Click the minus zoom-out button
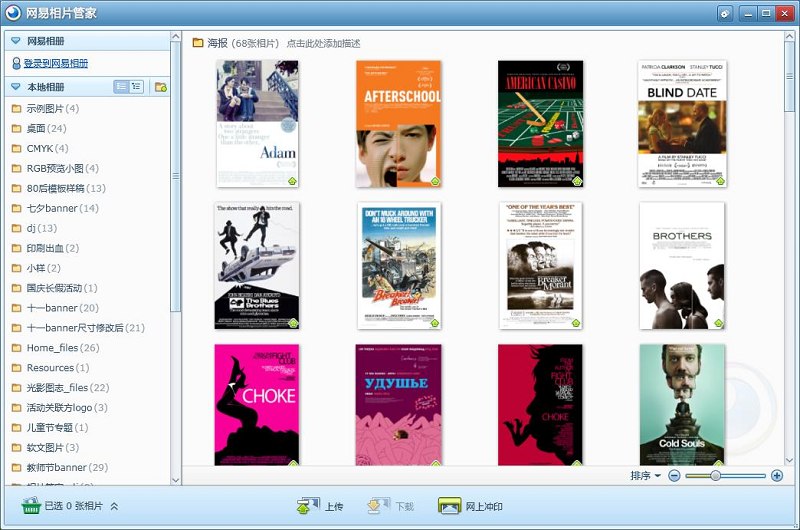 pyautogui.click(x=674, y=475)
